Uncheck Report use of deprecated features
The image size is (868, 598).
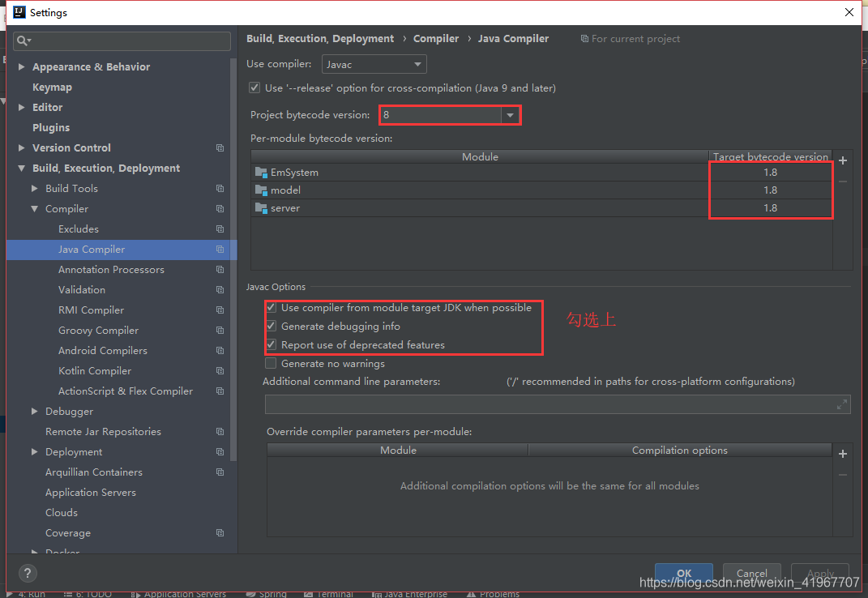pos(271,344)
